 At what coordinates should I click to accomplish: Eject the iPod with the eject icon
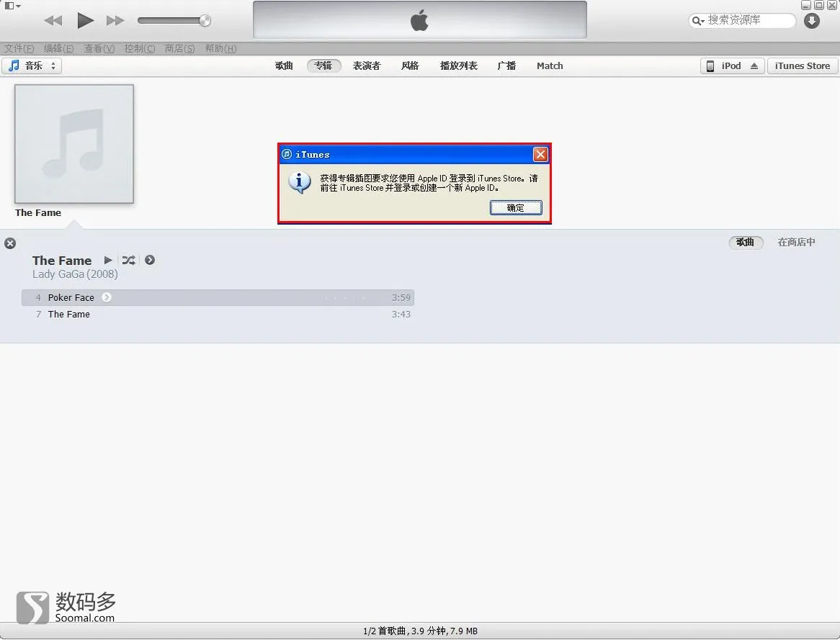coord(754,66)
